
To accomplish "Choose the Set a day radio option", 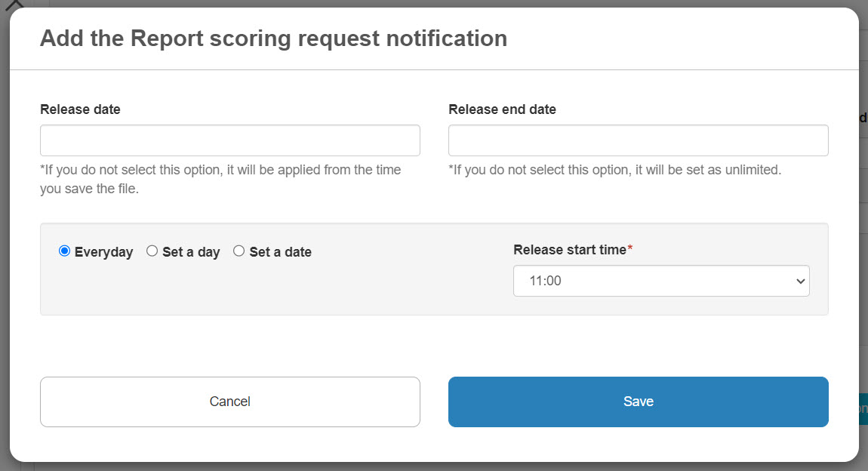I will [x=152, y=251].
